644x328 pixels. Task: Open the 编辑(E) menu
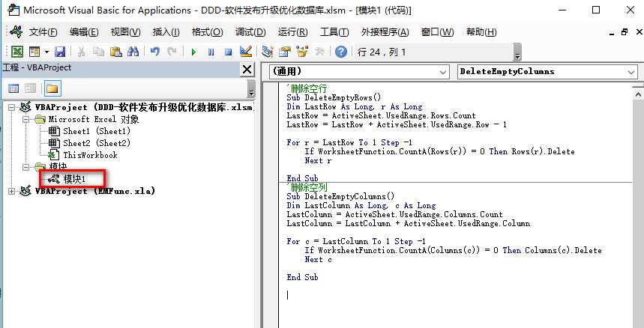(x=84, y=32)
